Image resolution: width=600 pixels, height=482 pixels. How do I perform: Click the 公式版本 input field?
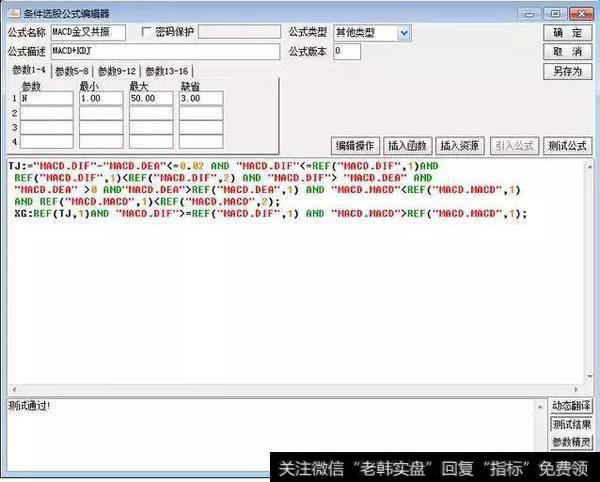(x=347, y=51)
